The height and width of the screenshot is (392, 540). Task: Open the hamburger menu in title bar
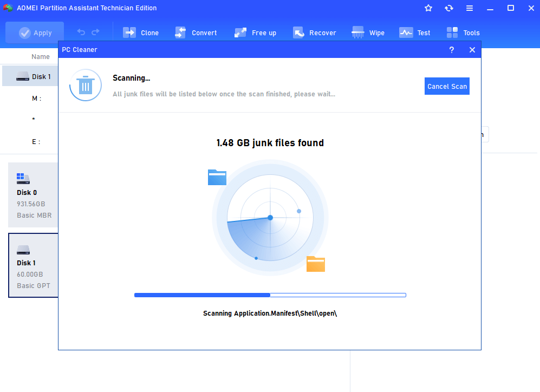470,8
